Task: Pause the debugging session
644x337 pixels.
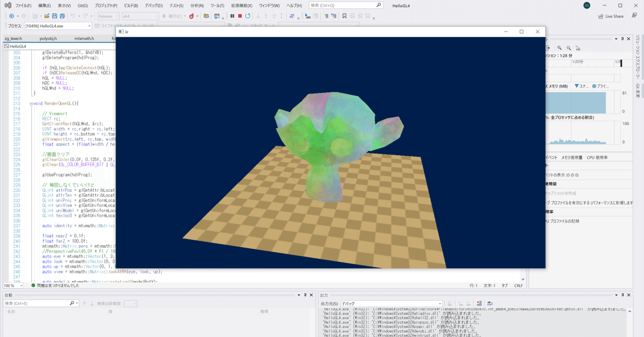Action: (x=232, y=16)
